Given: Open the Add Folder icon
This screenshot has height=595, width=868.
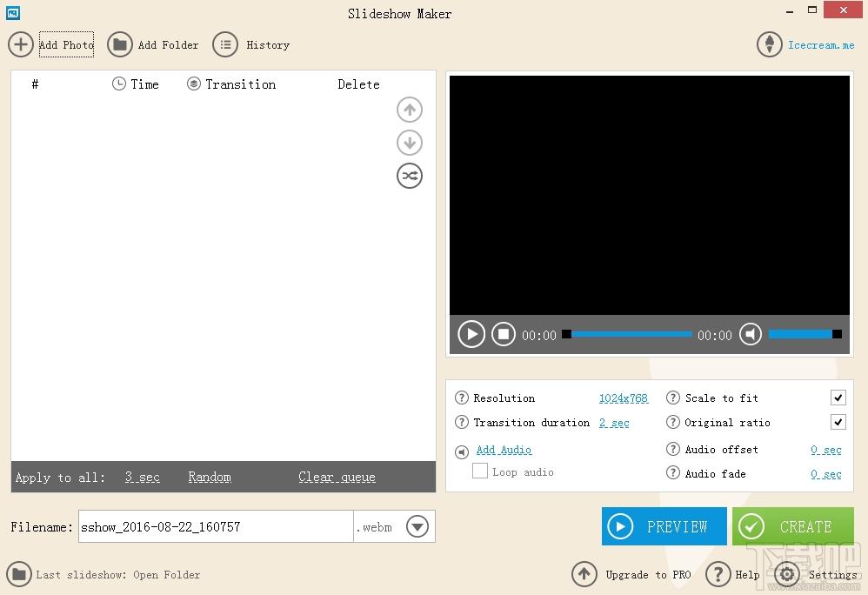Looking at the screenshot, I should [x=119, y=44].
